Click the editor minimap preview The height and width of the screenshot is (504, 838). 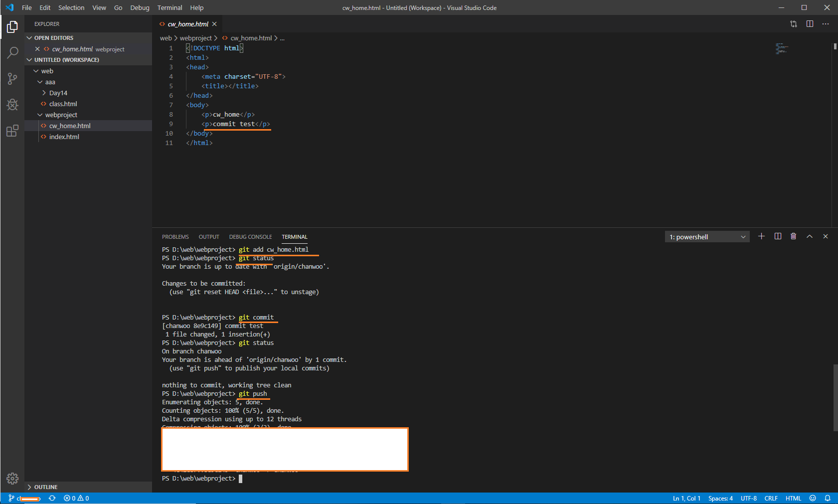click(782, 48)
